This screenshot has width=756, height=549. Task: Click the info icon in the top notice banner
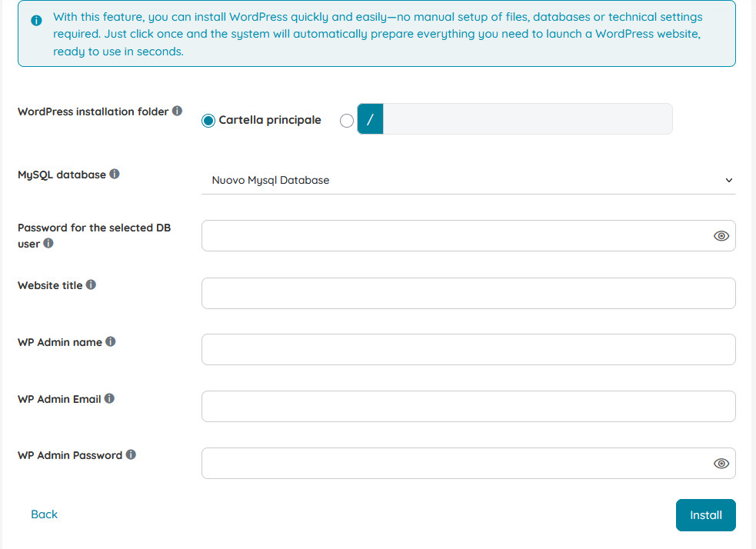coord(36,20)
